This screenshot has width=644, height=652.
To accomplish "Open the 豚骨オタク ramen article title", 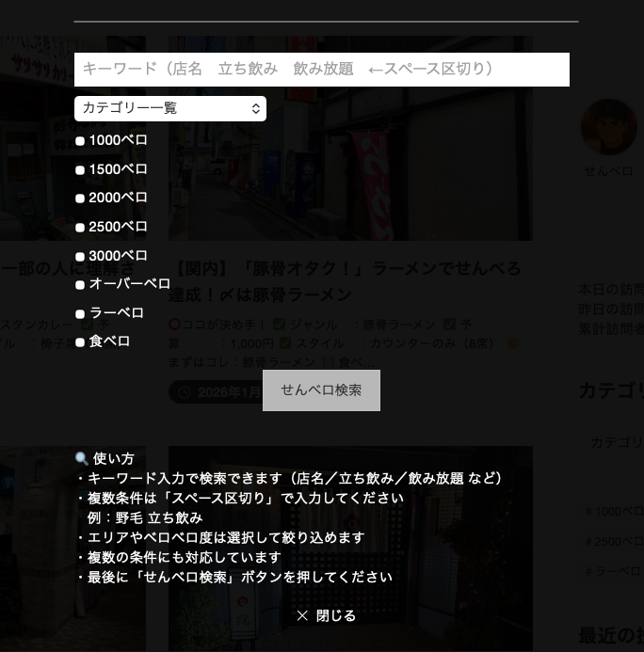I will pyautogui.click(x=345, y=281).
